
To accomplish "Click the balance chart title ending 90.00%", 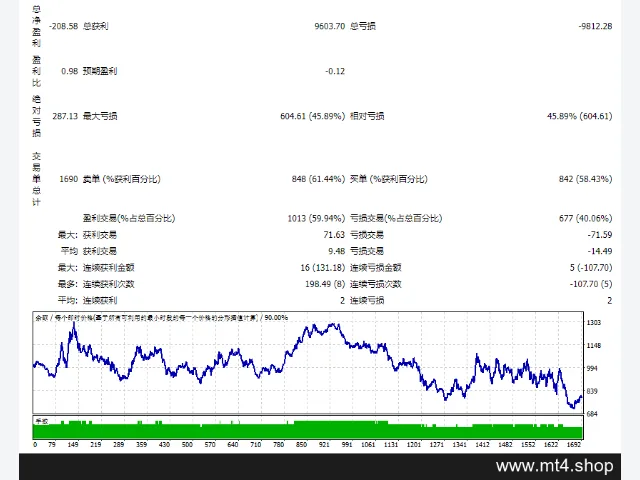I will pos(162,318).
